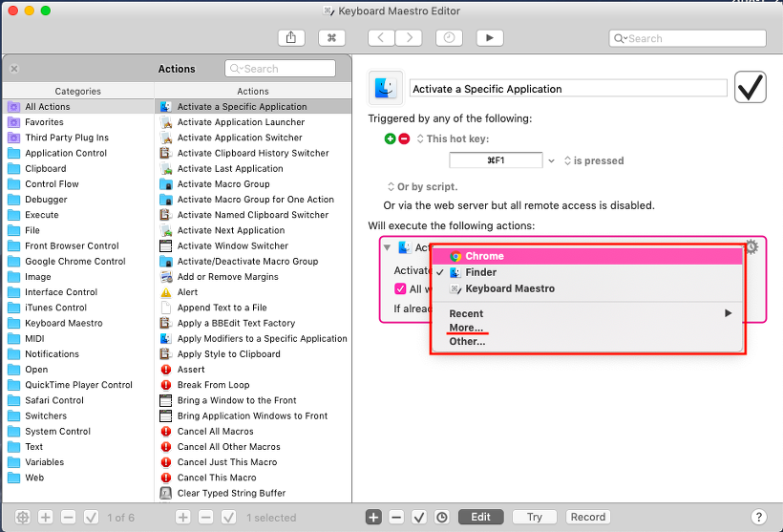
Task: Select the Variables category
Action: click(78, 462)
